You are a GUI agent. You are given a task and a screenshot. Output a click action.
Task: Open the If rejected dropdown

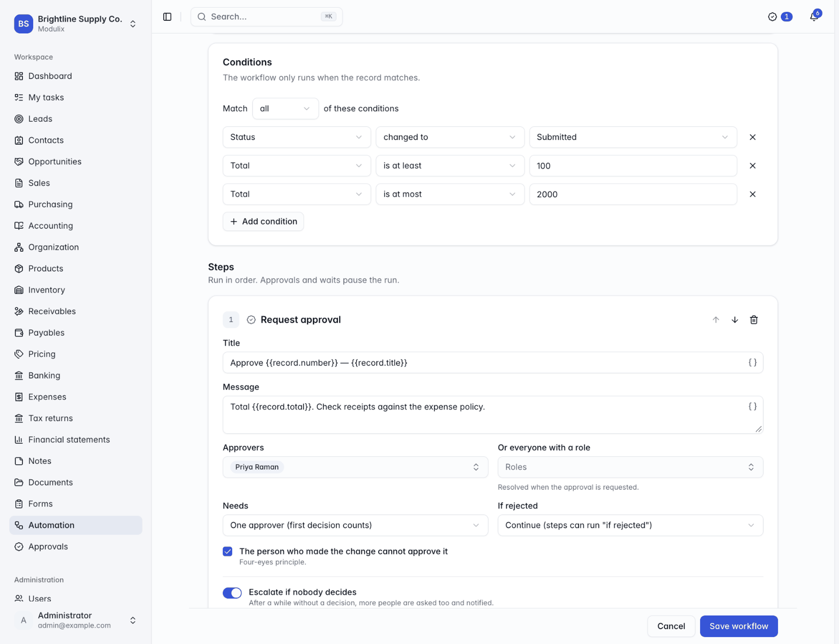click(630, 525)
